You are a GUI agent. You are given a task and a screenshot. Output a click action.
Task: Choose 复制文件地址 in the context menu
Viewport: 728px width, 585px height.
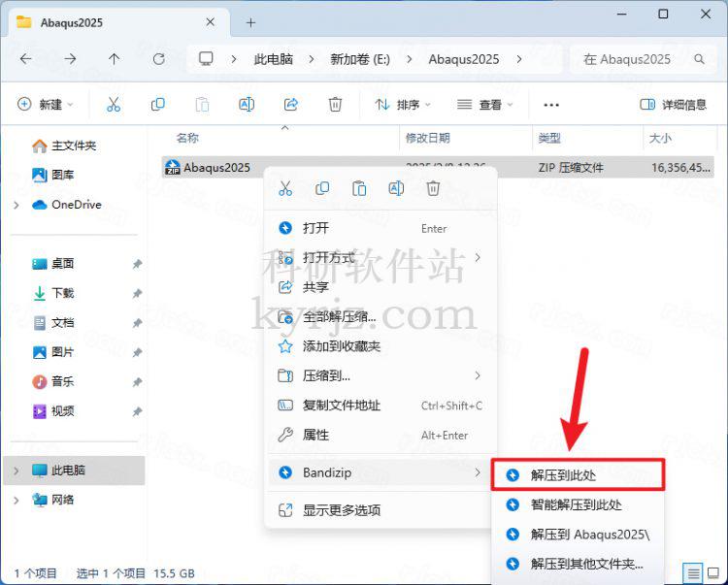381,406
